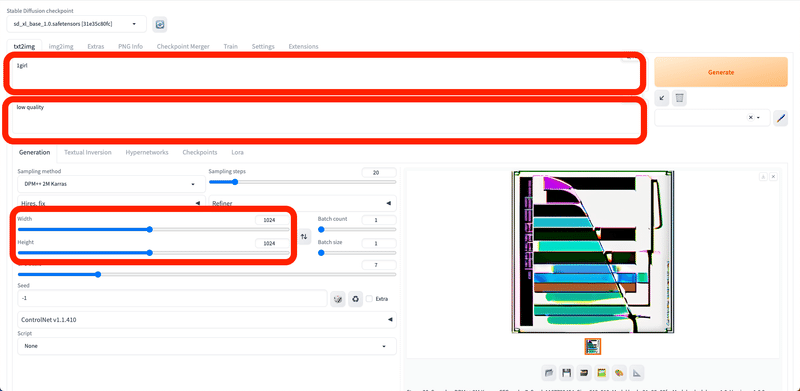Select the generated image thumbnail below preview
The width and height of the screenshot is (800, 391).
[x=593, y=347]
